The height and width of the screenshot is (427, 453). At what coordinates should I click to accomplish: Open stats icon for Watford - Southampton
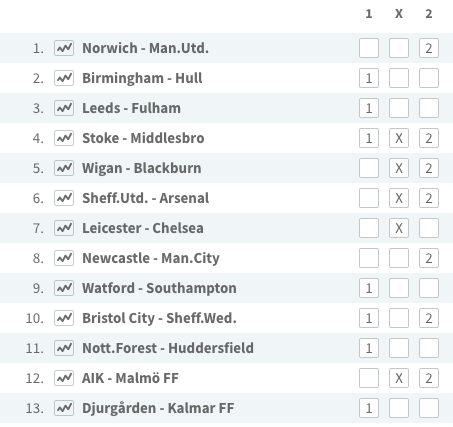pyautogui.click(x=64, y=288)
